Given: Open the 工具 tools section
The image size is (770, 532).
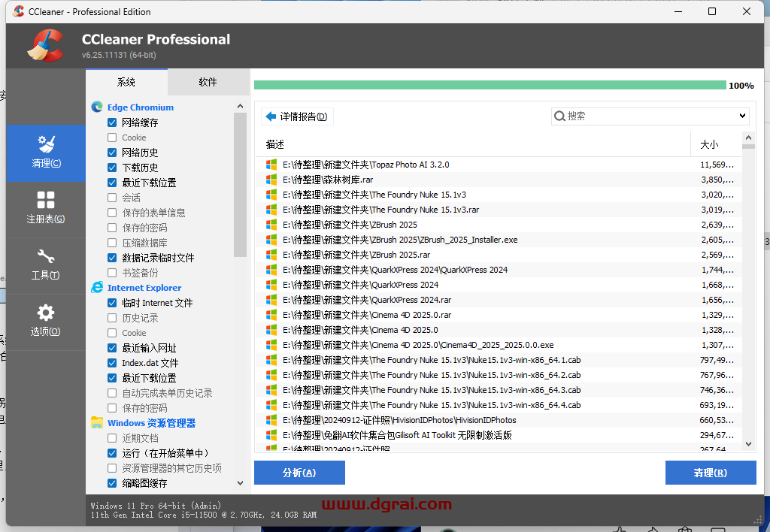Looking at the screenshot, I should pyautogui.click(x=46, y=265).
